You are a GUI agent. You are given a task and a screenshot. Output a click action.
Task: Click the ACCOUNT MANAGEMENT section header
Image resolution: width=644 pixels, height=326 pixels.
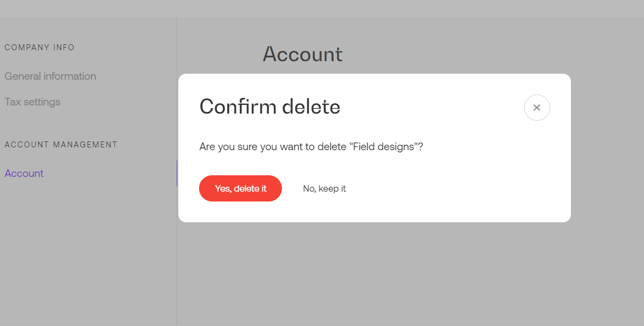pyautogui.click(x=61, y=145)
